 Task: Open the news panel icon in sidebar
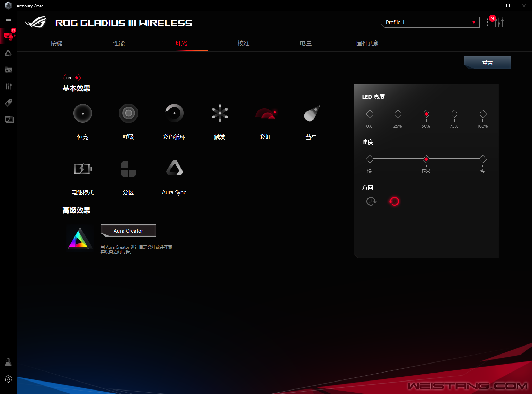point(9,119)
